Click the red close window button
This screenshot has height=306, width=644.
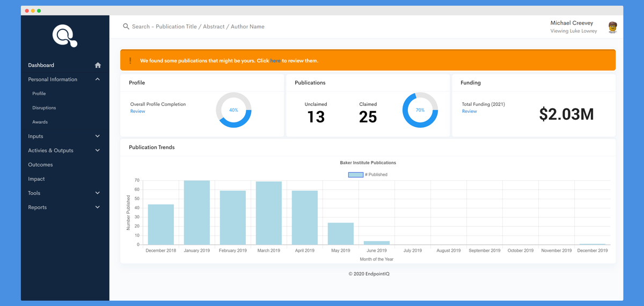coord(27,11)
